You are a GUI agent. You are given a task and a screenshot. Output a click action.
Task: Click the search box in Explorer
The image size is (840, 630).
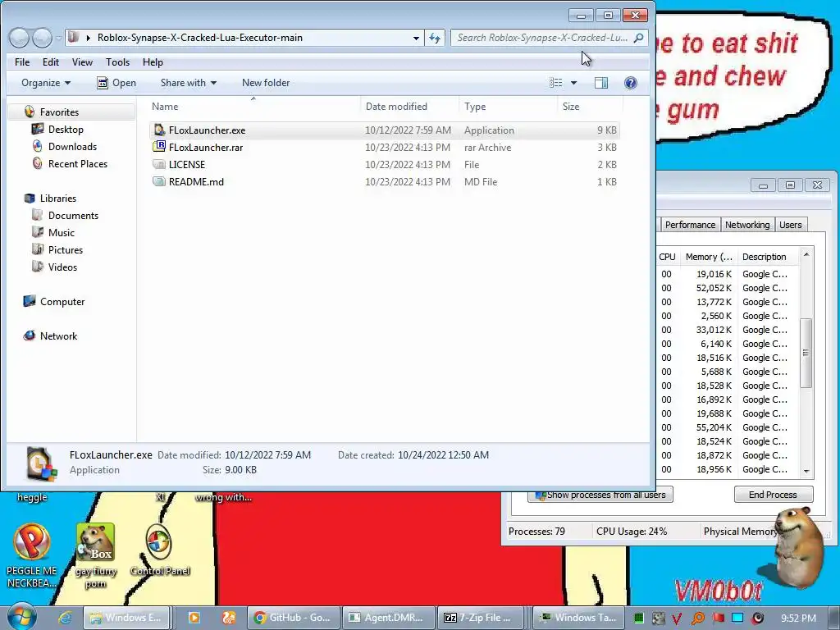coord(542,38)
